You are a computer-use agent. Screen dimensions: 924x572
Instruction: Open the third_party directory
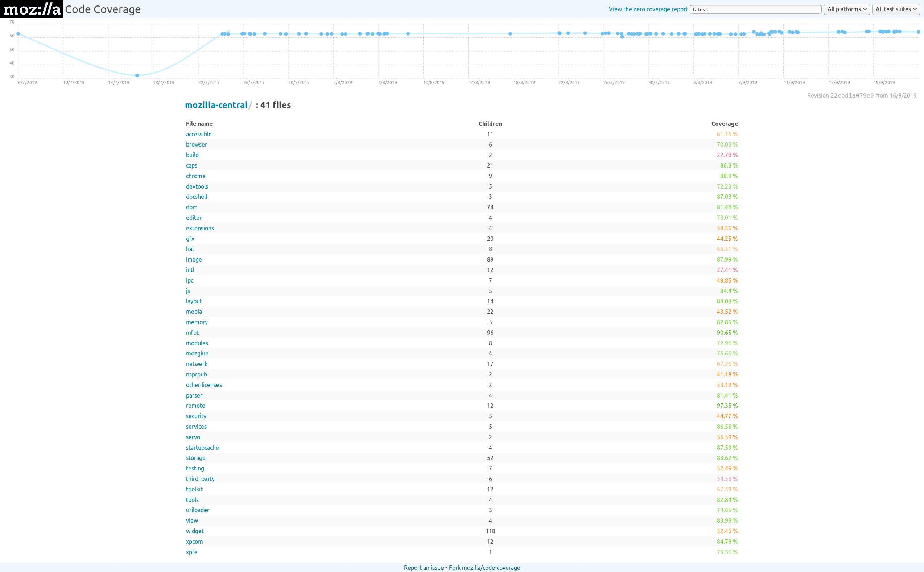(200, 479)
